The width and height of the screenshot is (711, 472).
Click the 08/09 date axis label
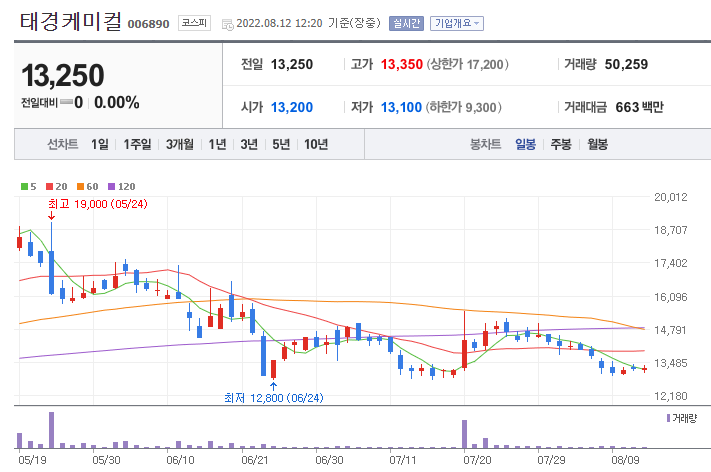[625, 460]
